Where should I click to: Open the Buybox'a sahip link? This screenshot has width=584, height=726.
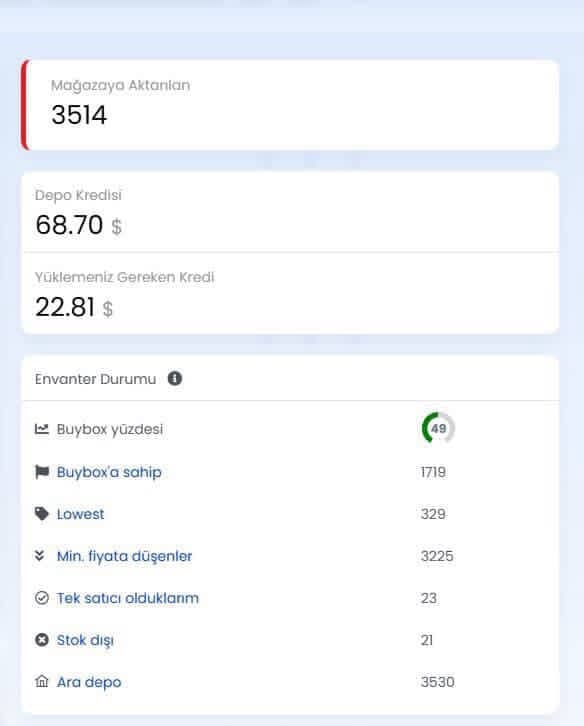pos(109,472)
